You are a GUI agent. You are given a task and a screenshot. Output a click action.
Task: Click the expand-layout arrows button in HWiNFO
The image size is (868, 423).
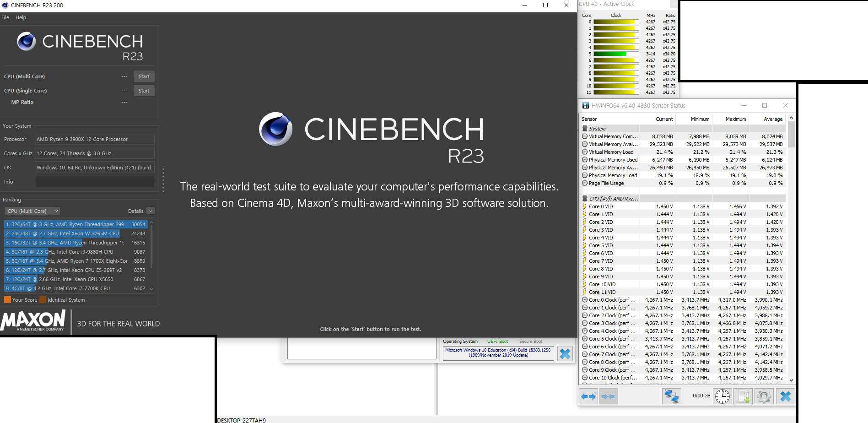(588, 396)
